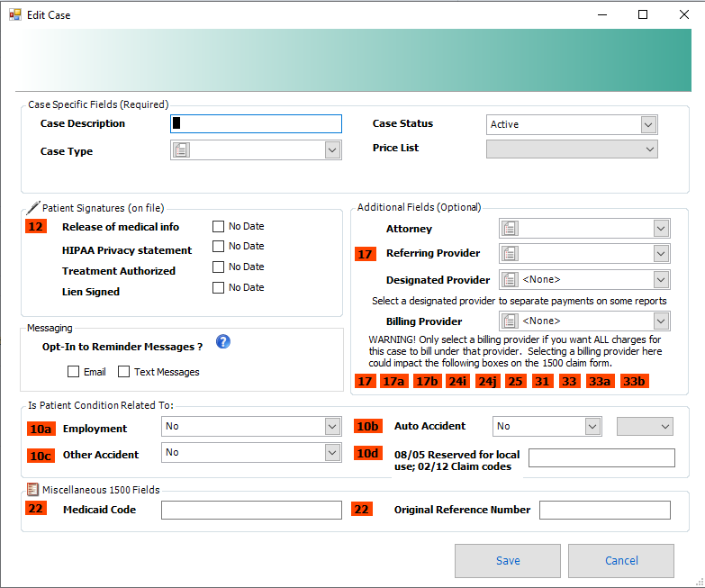Click the orange 33a indicator below billing warning
The width and height of the screenshot is (705, 588).
[x=600, y=381]
